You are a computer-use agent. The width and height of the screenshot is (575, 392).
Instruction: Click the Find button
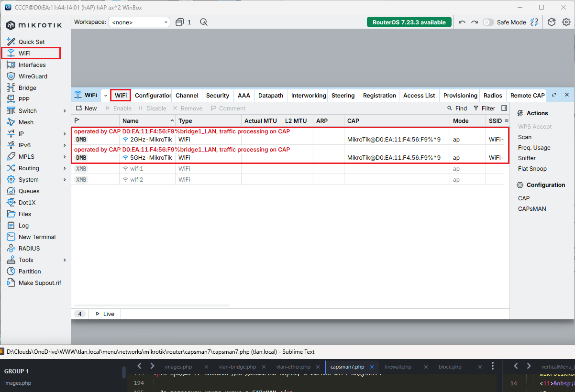(457, 109)
